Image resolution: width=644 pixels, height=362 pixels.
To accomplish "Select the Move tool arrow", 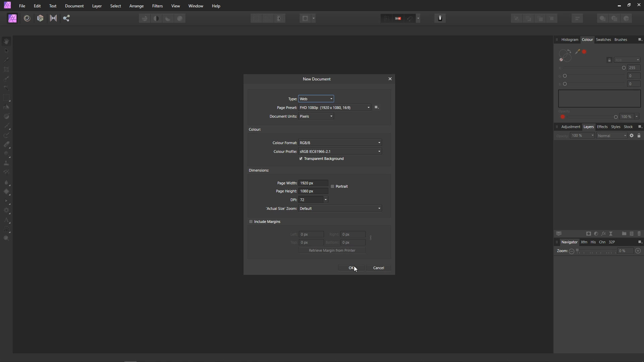I will [x=6, y=51].
